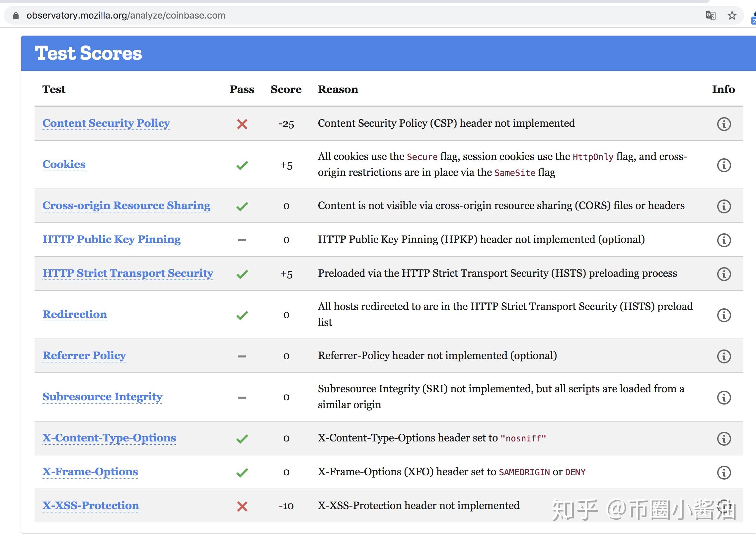The height and width of the screenshot is (541, 756).
Task: Click red X fail mark for X-XSS-Protection
Action: click(x=242, y=506)
